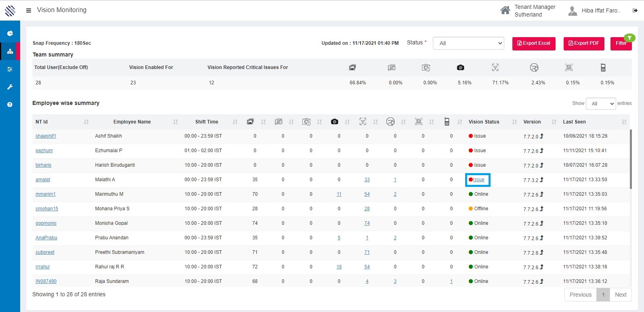Open the help question mark icon
The height and width of the screenshot is (312, 644).
(x=10, y=105)
